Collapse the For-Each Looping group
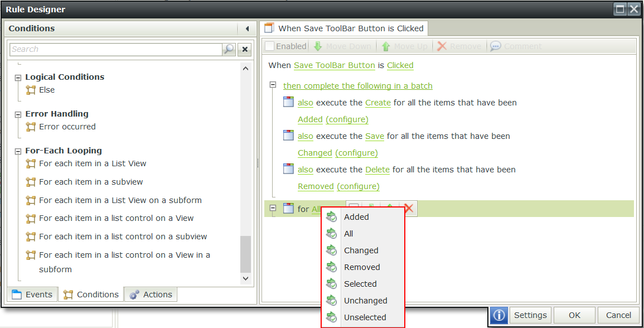The image size is (644, 328). [18, 151]
